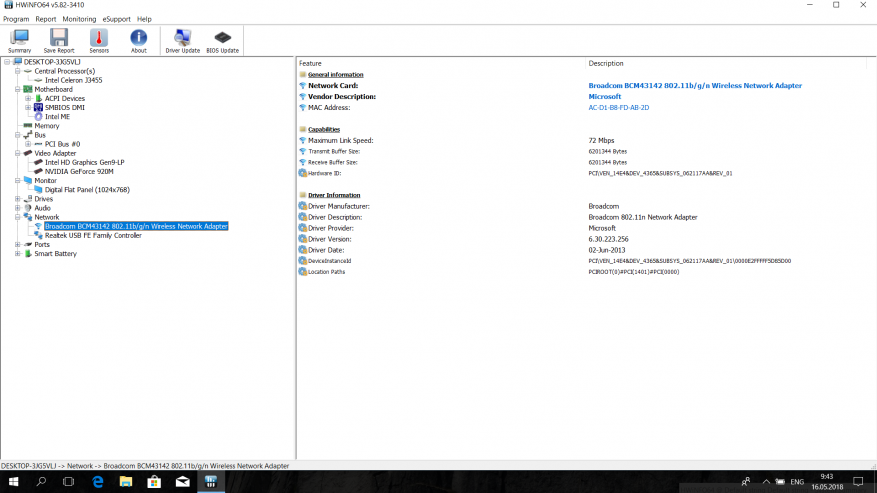The width and height of the screenshot is (877, 493).
Task: Open the eSupport menu
Action: coord(116,19)
